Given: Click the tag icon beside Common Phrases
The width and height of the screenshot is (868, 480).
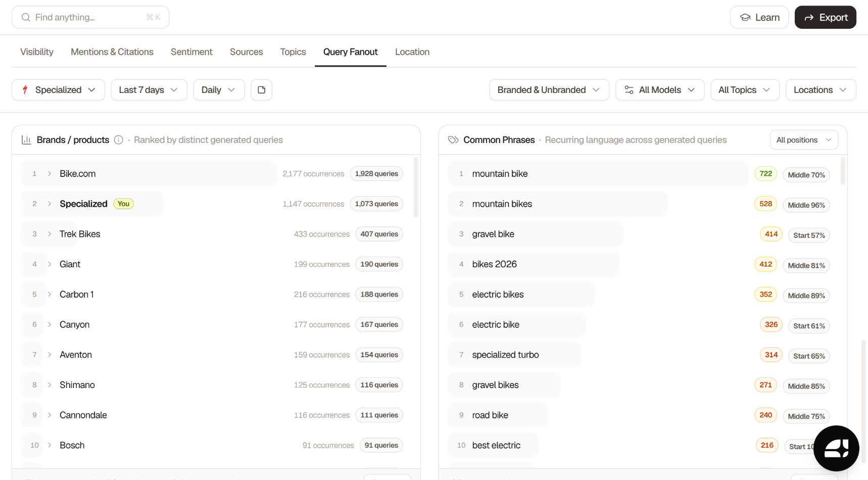Looking at the screenshot, I should click(453, 140).
